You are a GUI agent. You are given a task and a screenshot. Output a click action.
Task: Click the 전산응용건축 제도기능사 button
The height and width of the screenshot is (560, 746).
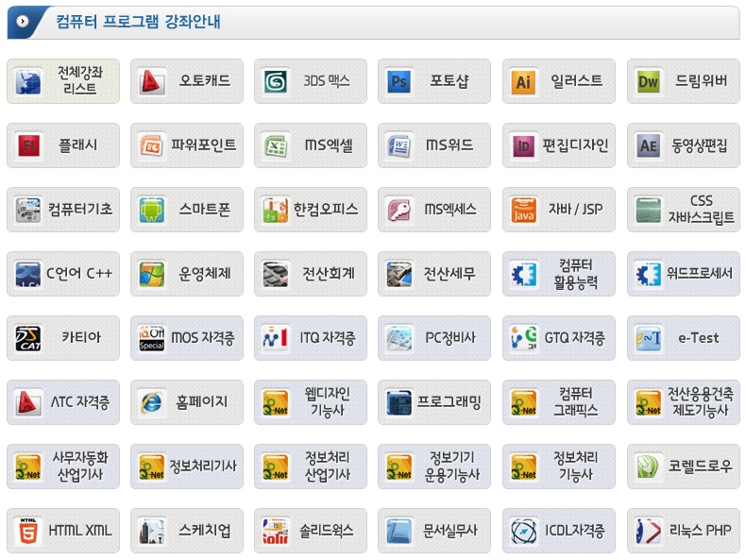[684, 402]
